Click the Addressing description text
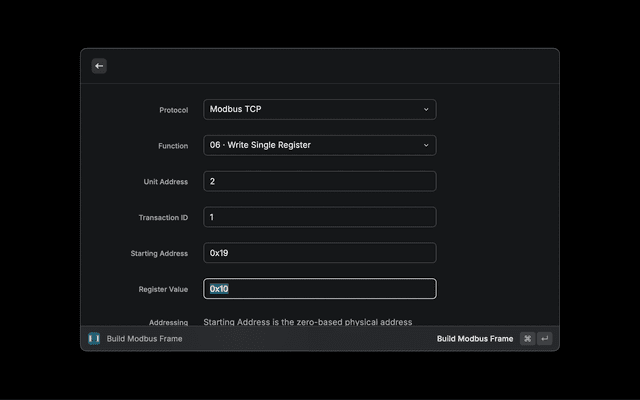Screen dimensions: 640x400 [x=308, y=322]
